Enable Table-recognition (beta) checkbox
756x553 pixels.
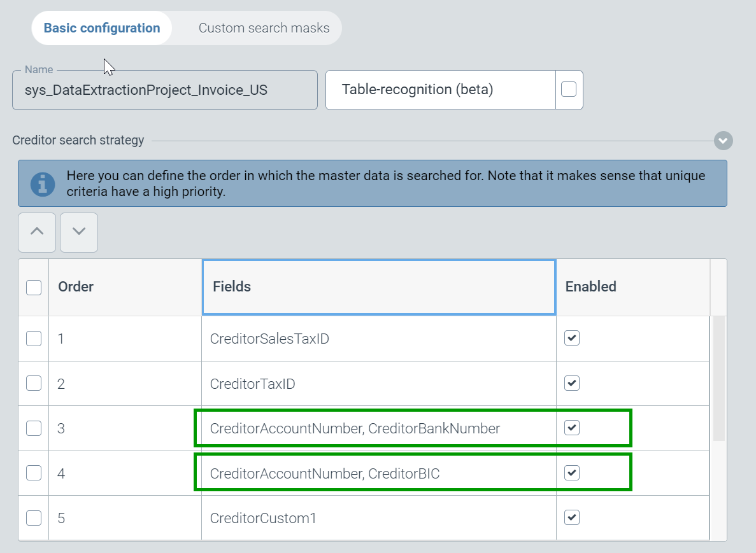click(569, 90)
